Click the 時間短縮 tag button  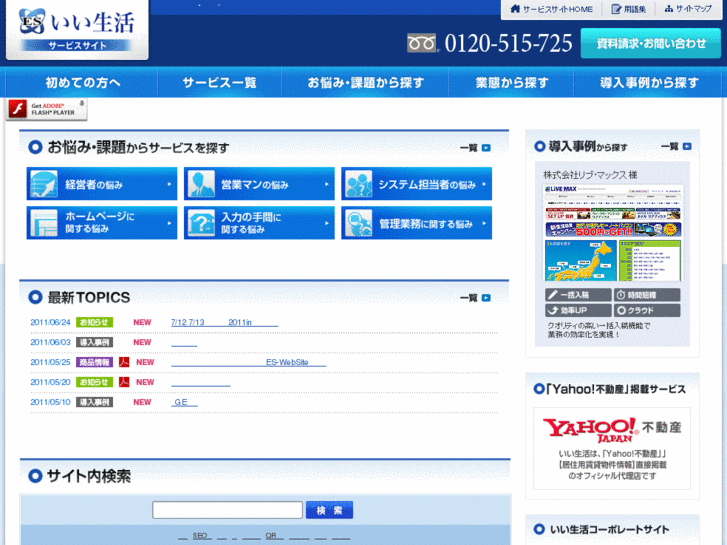(647, 295)
